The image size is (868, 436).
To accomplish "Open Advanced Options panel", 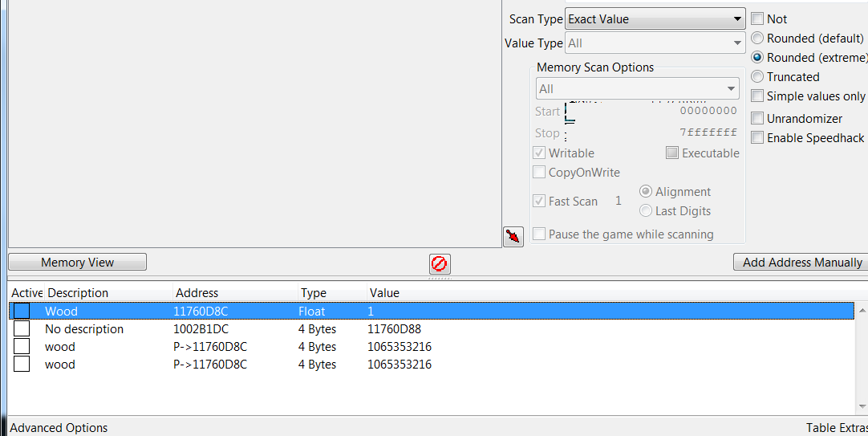I will (x=59, y=428).
